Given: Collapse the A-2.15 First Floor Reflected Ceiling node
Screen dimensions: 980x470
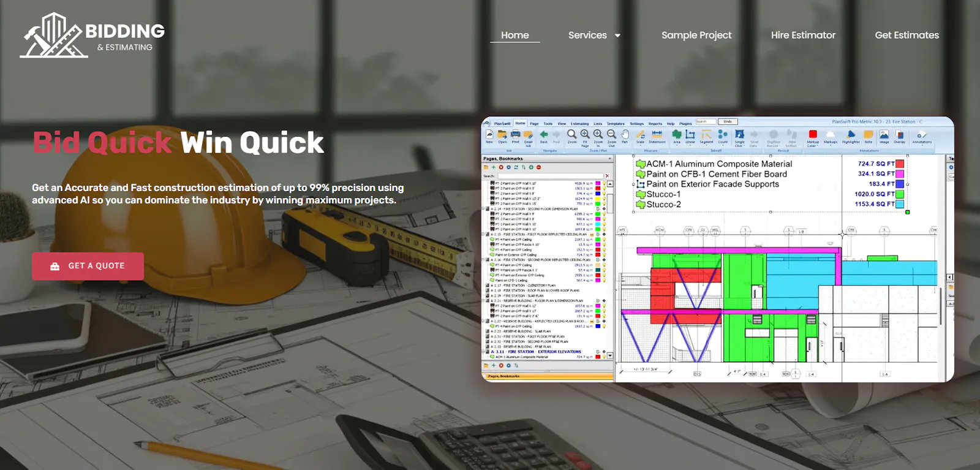Looking at the screenshot, I should (x=483, y=234).
